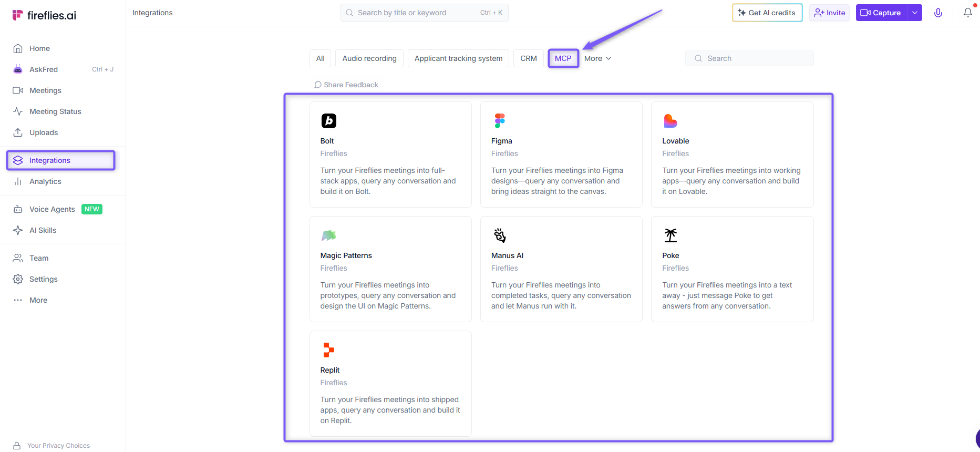Click the Replit logo icon

click(329, 350)
